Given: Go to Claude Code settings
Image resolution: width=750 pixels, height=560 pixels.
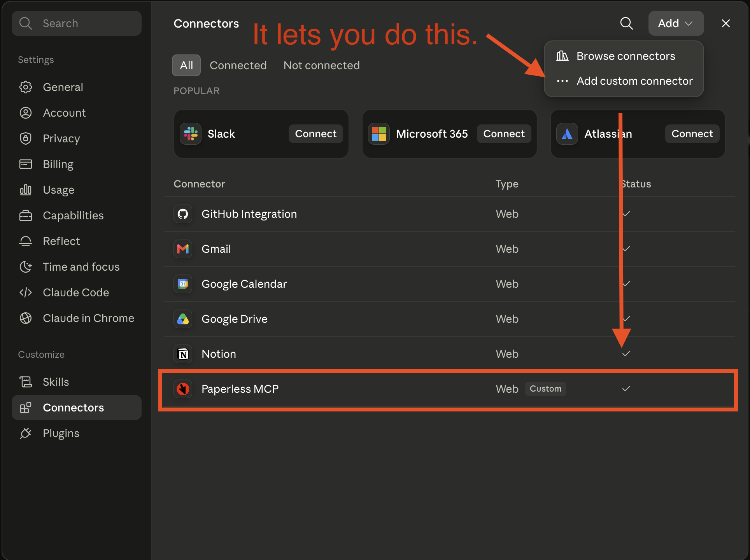Looking at the screenshot, I should pyautogui.click(x=77, y=292).
